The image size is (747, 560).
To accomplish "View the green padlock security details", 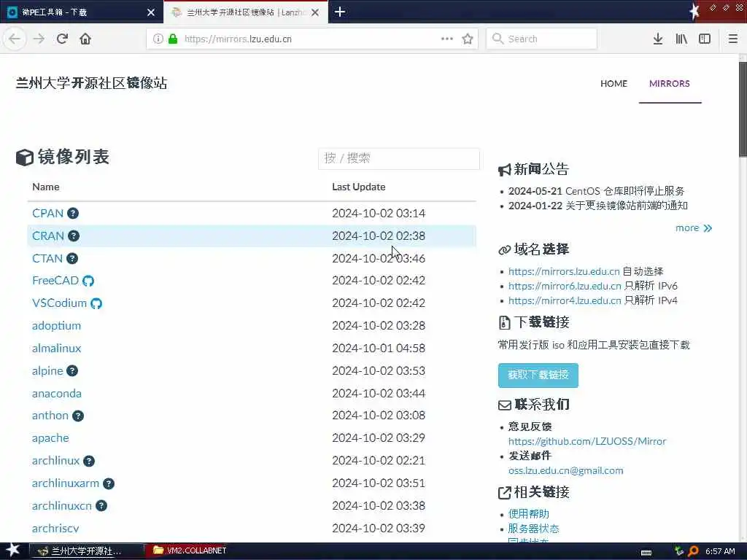I will (173, 39).
